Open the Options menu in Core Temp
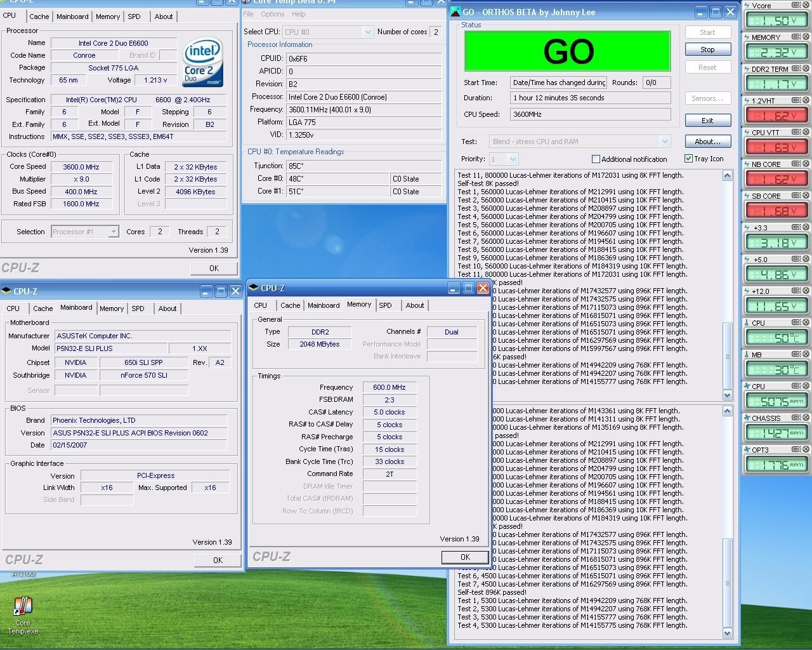This screenshot has height=650, width=812. [x=272, y=14]
